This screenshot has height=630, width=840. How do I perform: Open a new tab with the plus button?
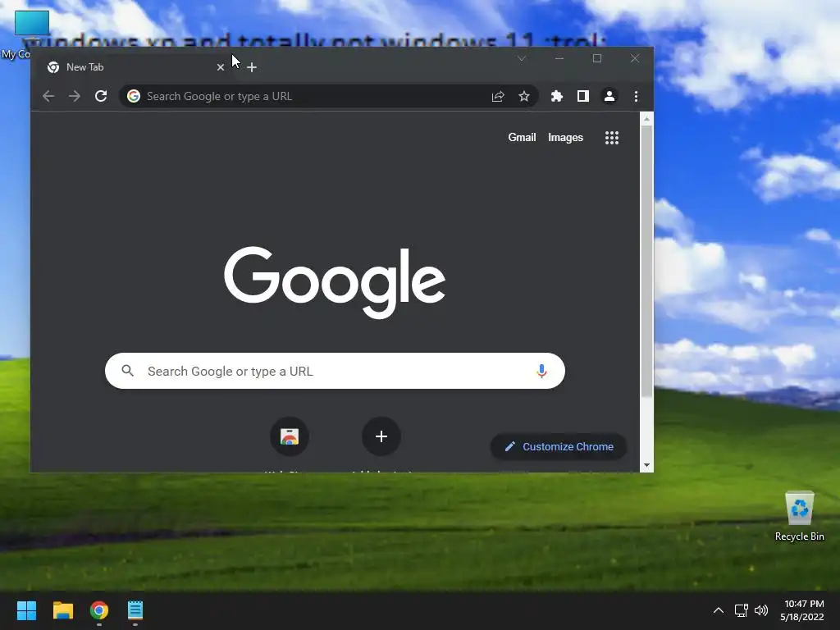point(252,67)
